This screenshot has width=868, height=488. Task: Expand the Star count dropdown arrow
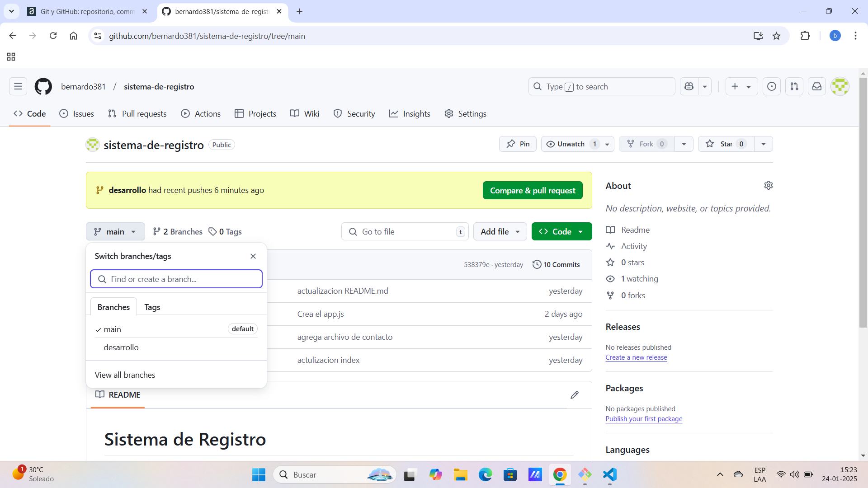[x=764, y=144]
